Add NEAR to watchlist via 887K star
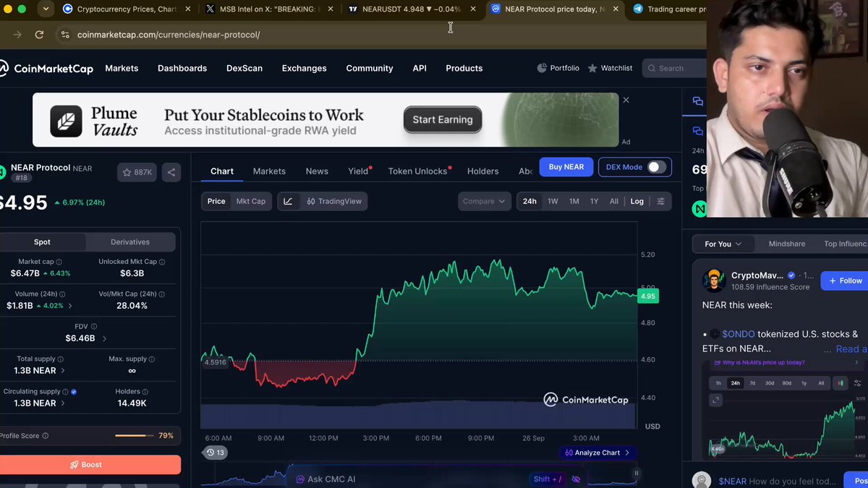Screen dimensions: 868x488 click(137, 172)
